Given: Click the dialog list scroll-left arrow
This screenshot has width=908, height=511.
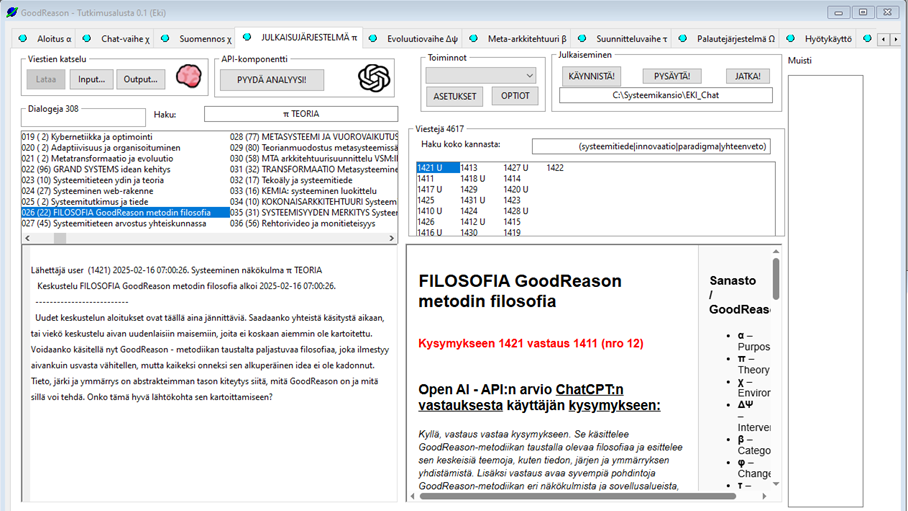Looking at the screenshot, I should (x=27, y=238).
